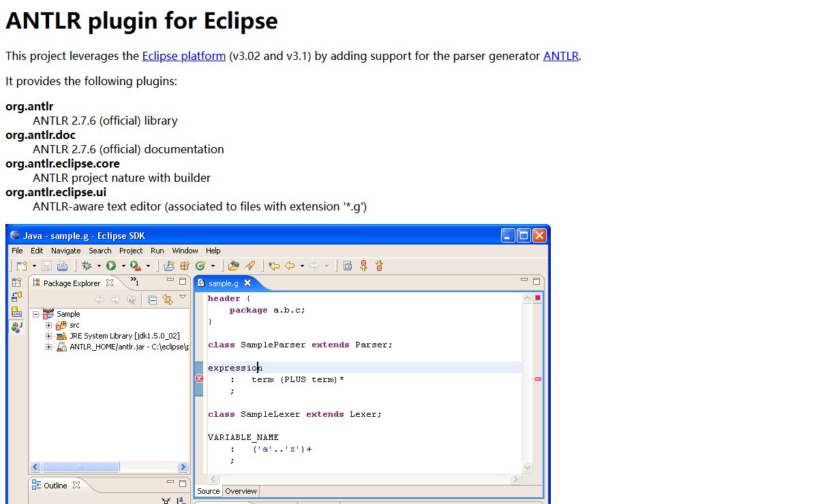
Task: Click the New Java Class icon
Action: [200, 266]
